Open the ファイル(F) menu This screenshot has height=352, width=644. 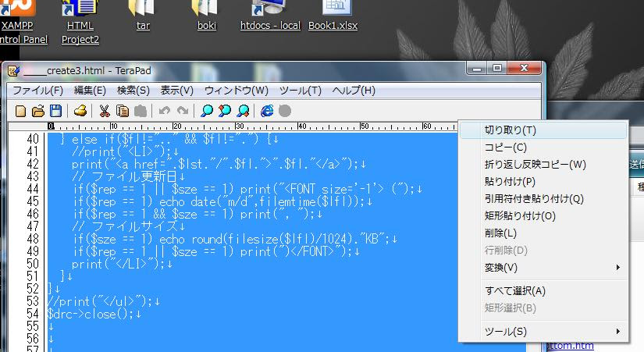[x=37, y=91]
